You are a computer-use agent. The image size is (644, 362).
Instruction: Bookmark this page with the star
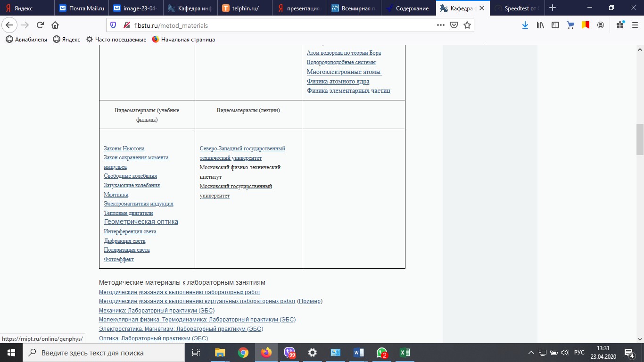pos(467,25)
